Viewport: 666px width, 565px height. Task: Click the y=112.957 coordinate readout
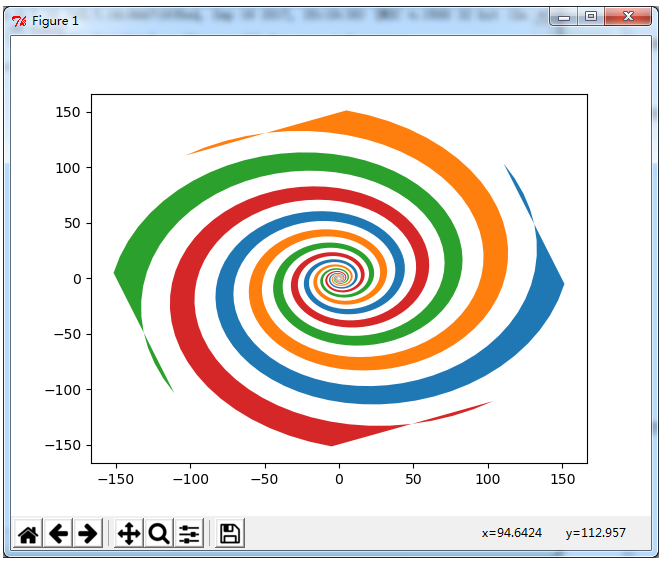[595, 533]
